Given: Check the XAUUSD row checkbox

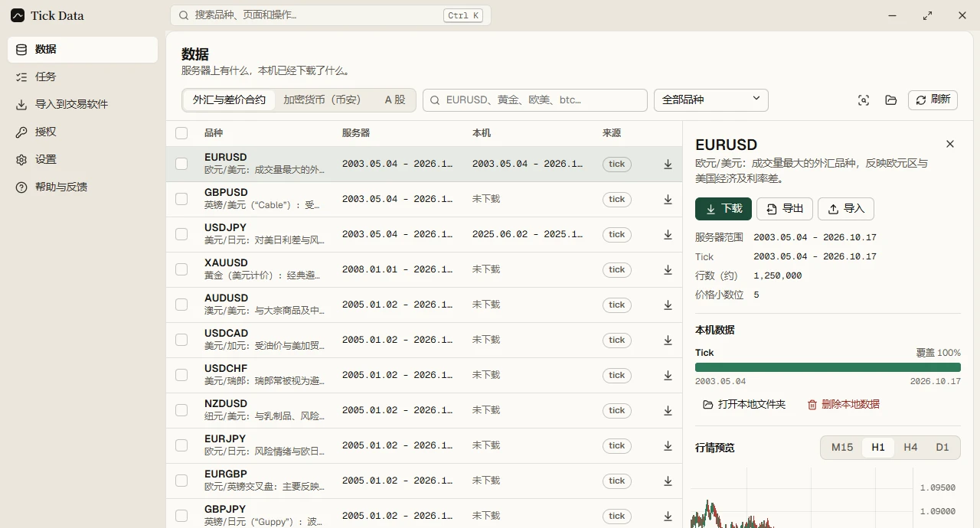Looking at the screenshot, I should (181, 269).
